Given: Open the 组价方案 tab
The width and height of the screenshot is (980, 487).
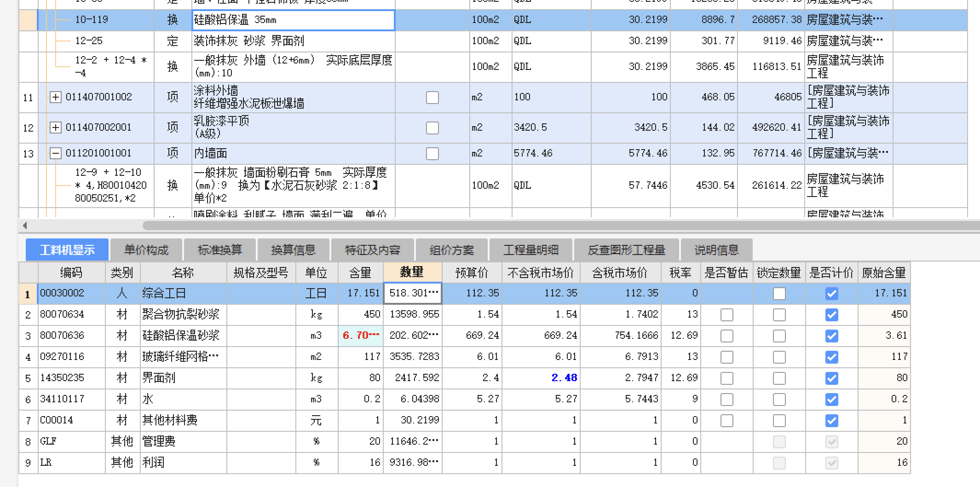Looking at the screenshot, I should [452, 250].
